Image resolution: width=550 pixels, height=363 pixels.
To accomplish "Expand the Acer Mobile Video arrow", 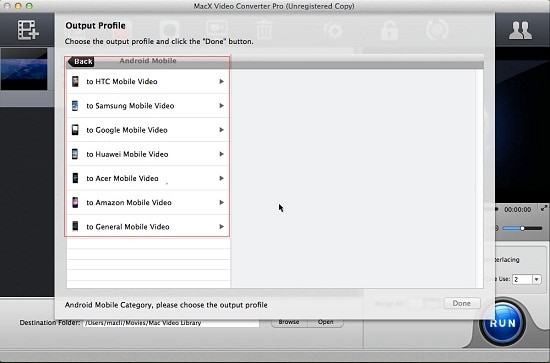I will (221, 178).
